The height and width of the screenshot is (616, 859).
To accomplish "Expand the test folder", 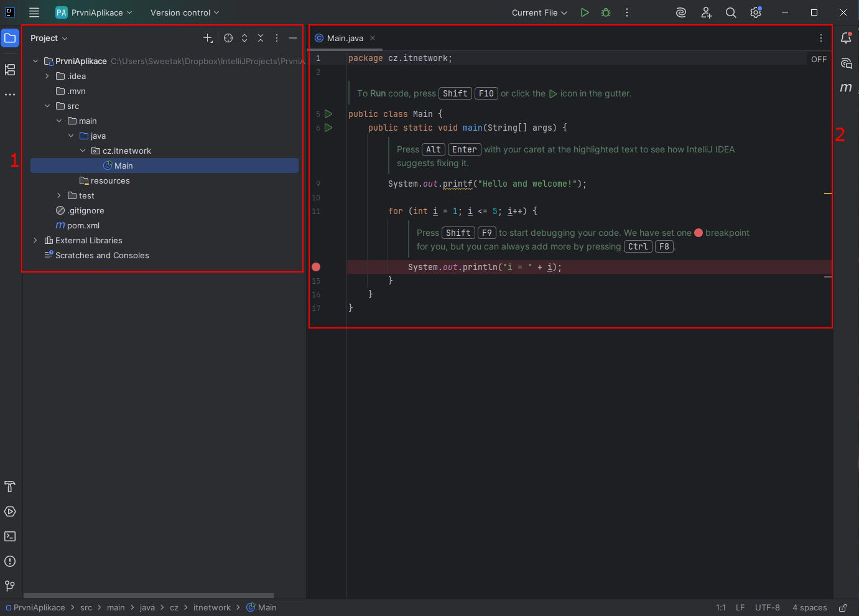I will [x=59, y=195].
